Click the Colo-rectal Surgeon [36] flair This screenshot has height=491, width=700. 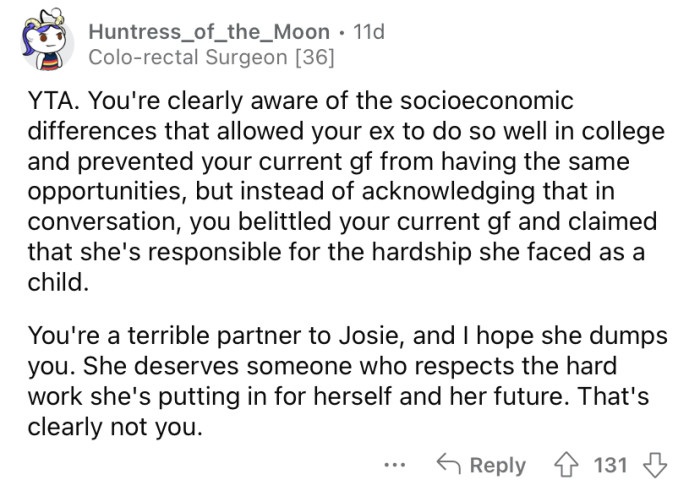[x=211, y=58]
